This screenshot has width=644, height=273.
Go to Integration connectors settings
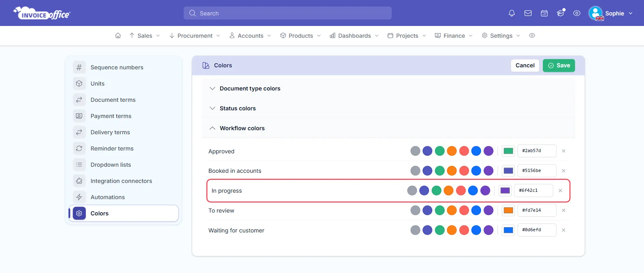[124, 181]
